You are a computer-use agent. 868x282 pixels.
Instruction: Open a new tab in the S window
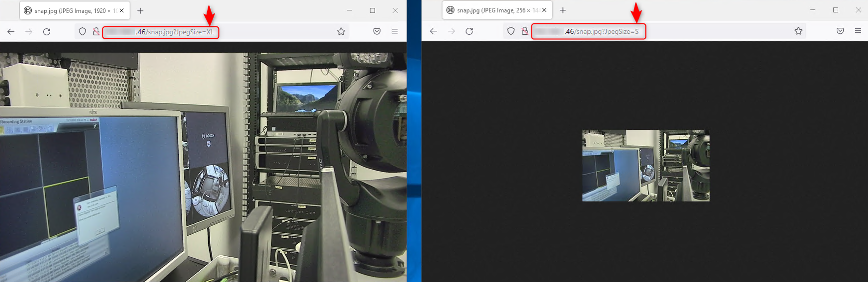pyautogui.click(x=562, y=10)
